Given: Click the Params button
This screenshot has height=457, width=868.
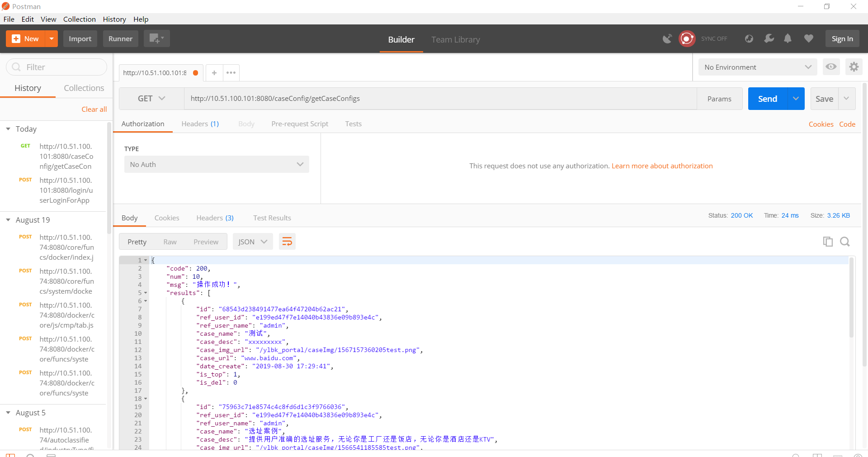Looking at the screenshot, I should click(719, 99).
